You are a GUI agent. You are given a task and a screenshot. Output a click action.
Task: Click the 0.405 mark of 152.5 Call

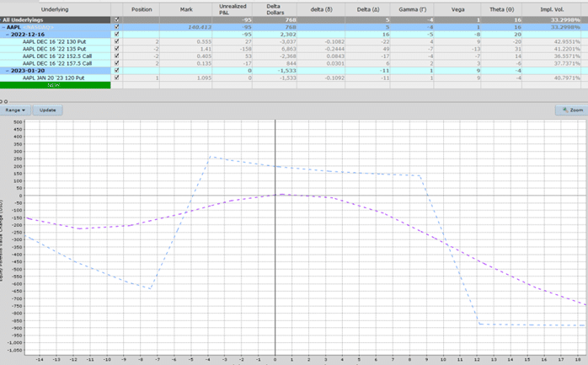[204, 56]
